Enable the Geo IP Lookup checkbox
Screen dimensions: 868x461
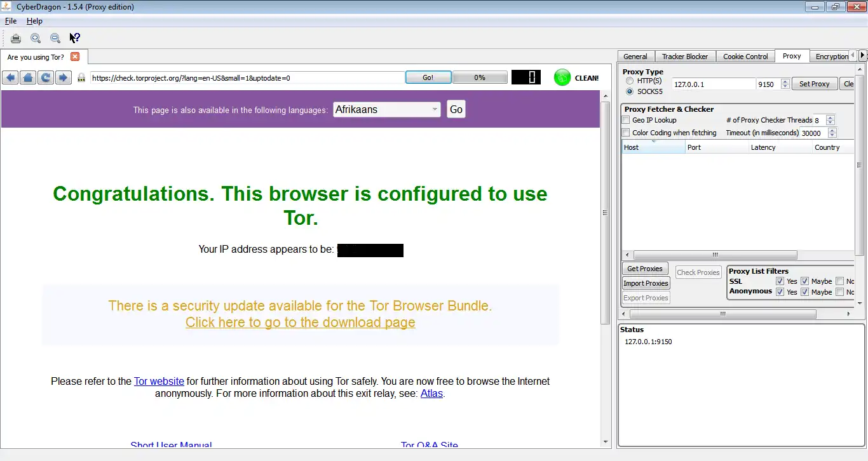coord(627,120)
